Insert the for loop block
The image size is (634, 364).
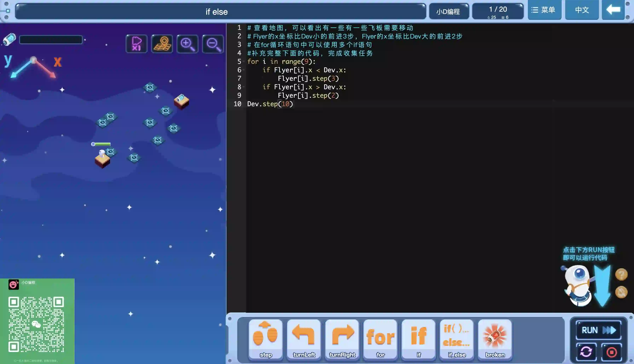pos(380,339)
